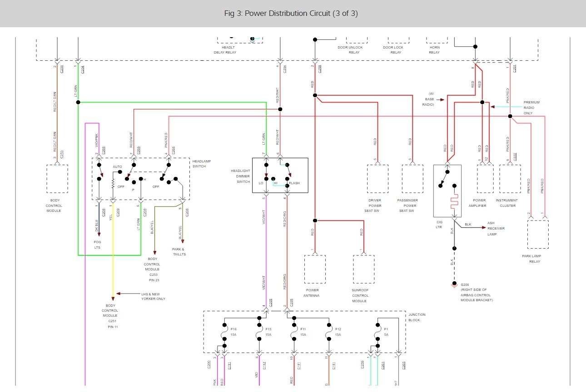The image size is (586, 392).
Task: Click the DOOR LOCK RELAY label
Action: pyautogui.click(x=393, y=49)
